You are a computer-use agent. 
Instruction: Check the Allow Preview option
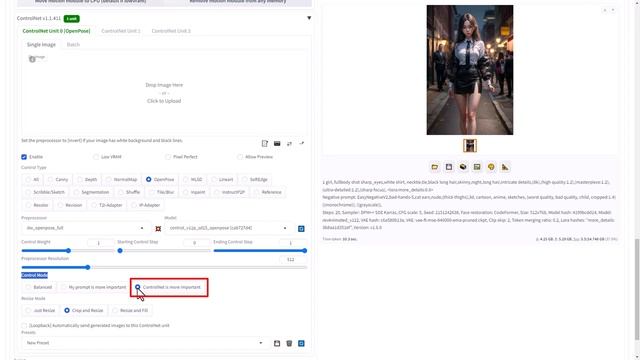tap(240, 157)
